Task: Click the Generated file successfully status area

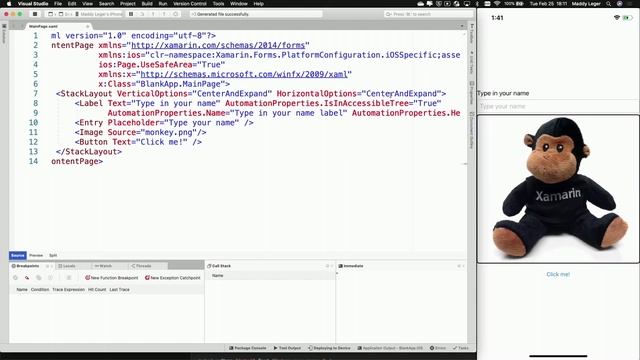Action: tap(256, 14)
